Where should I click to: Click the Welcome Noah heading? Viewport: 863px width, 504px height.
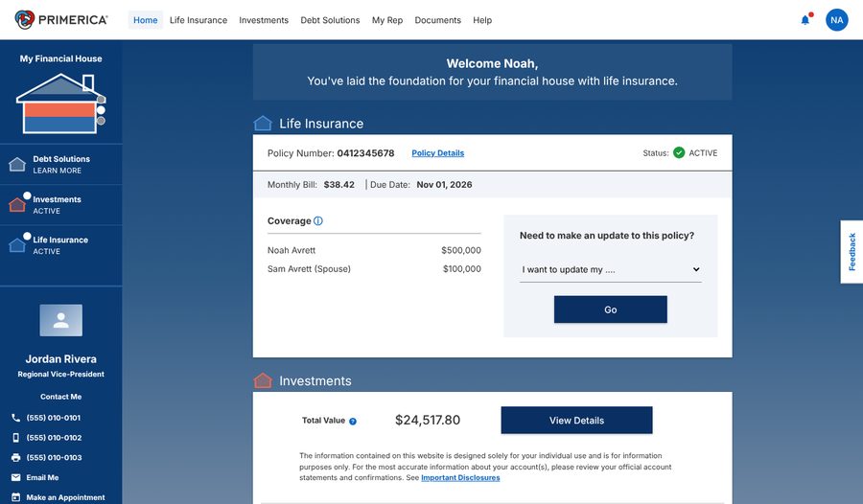[x=492, y=63]
